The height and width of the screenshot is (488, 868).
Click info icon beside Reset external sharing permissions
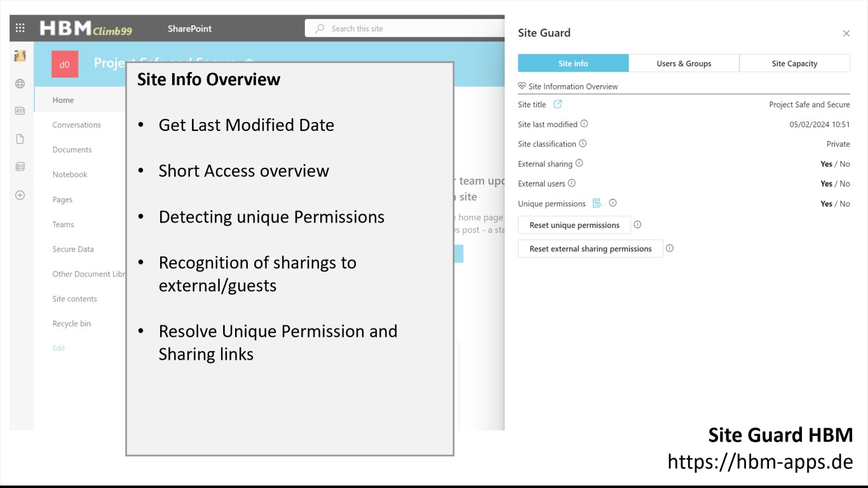tap(670, 248)
